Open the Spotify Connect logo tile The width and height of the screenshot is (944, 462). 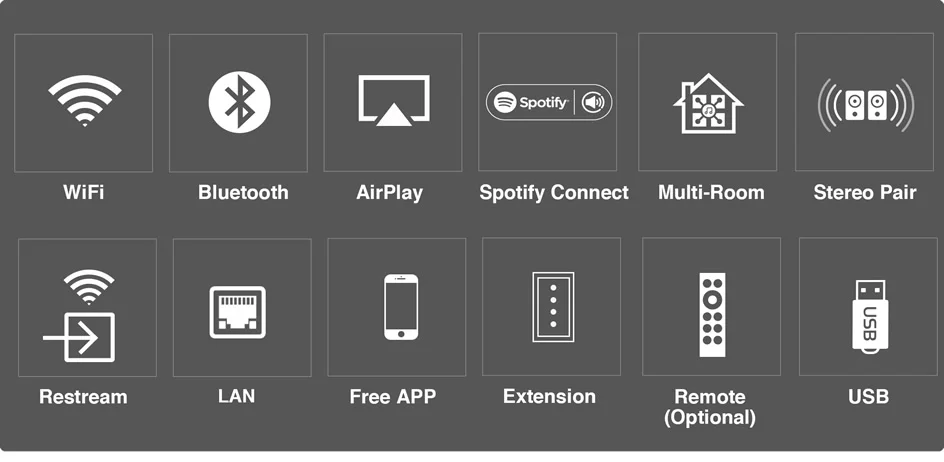coord(548,102)
